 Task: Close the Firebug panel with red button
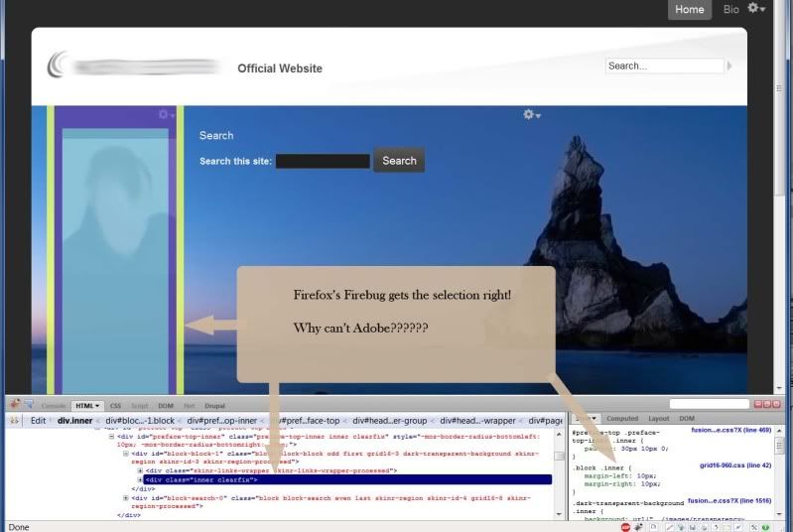click(774, 405)
